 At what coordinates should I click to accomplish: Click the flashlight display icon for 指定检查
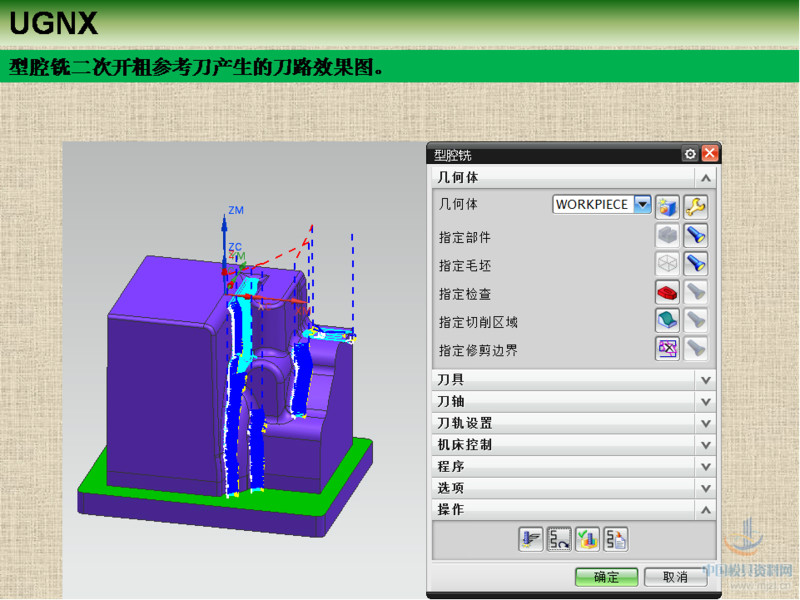695,292
